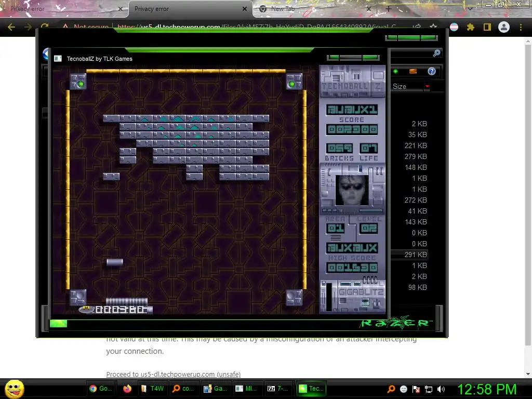Click the orange folder icon beside help

click(413, 71)
